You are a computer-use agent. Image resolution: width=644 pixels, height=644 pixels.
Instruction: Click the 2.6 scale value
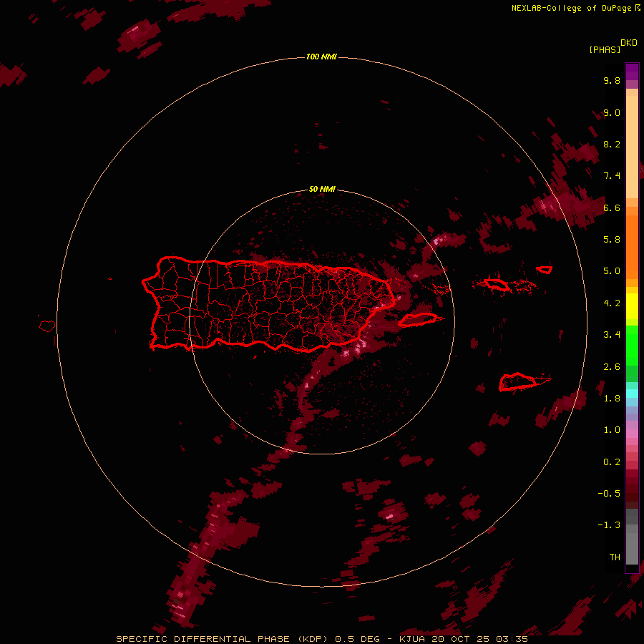pyautogui.click(x=612, y=367)
